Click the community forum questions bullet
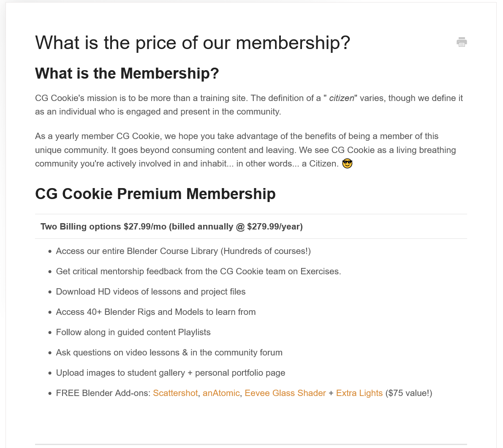503x448 pixels. click(x=169, y=352)
